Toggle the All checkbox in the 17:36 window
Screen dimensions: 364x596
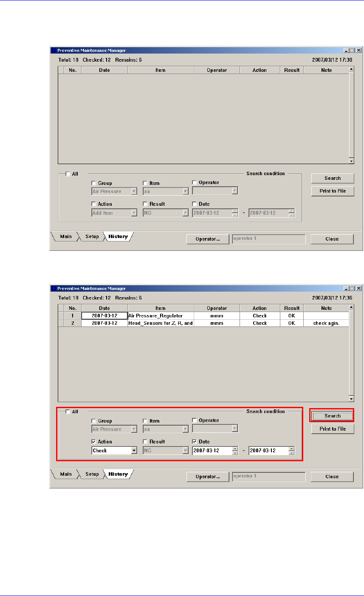pyautogui.click(x=67, y=412)
